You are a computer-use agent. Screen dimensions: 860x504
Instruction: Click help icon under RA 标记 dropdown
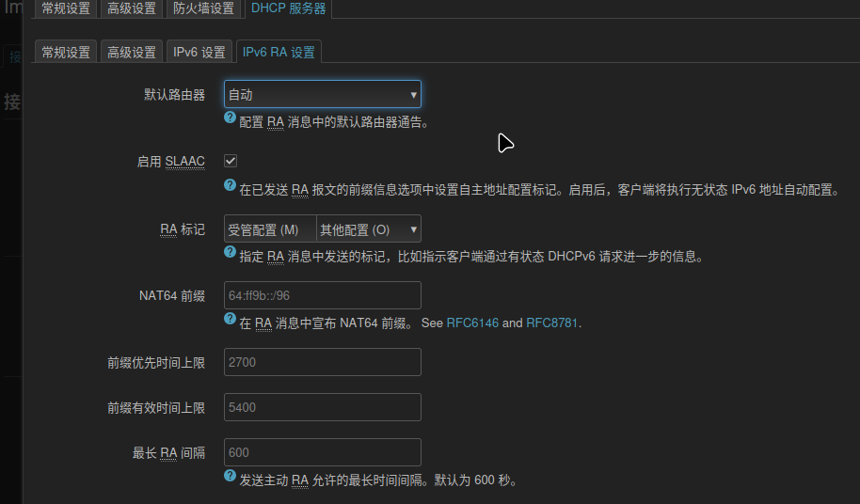point(230,252)
